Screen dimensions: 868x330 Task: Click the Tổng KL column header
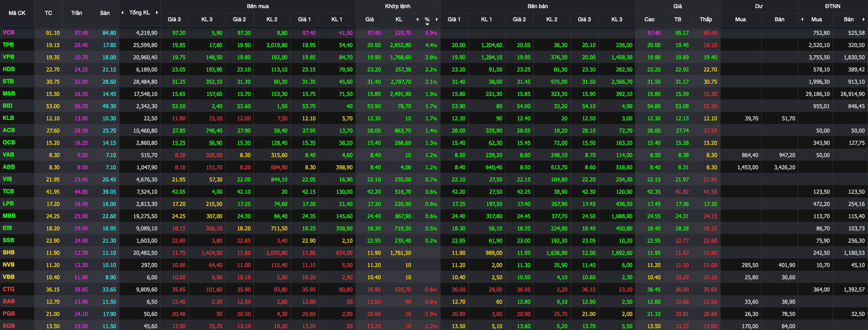tap(139, 13)
